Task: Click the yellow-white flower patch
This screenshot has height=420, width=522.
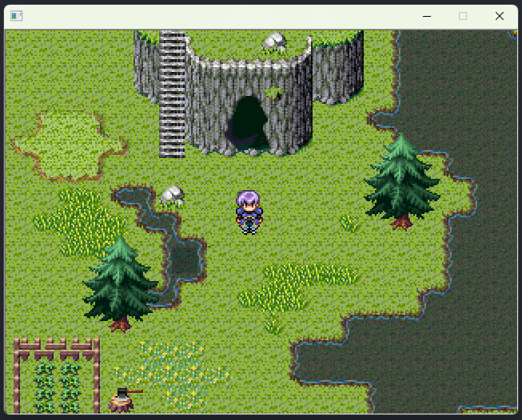Action: (171, 374)
